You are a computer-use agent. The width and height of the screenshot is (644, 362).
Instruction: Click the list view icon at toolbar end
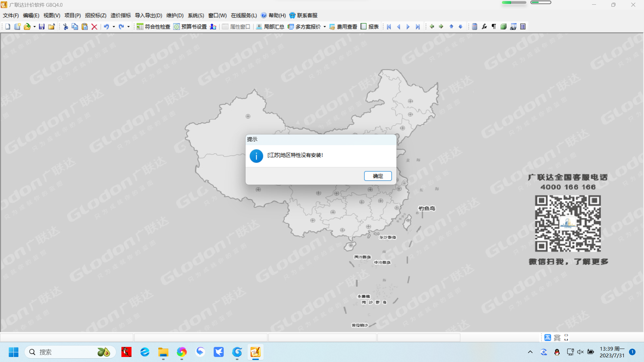point(523,27)
